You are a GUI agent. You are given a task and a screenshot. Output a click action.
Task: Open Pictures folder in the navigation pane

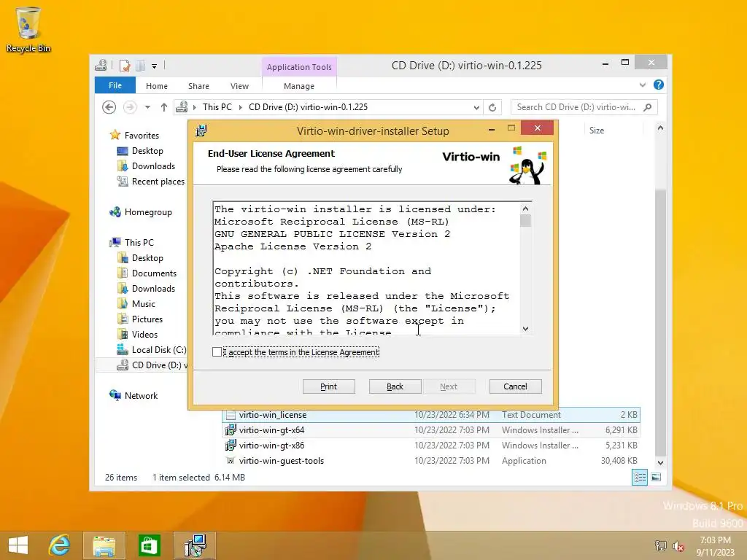pyautogui.click(x=147, y=319)
